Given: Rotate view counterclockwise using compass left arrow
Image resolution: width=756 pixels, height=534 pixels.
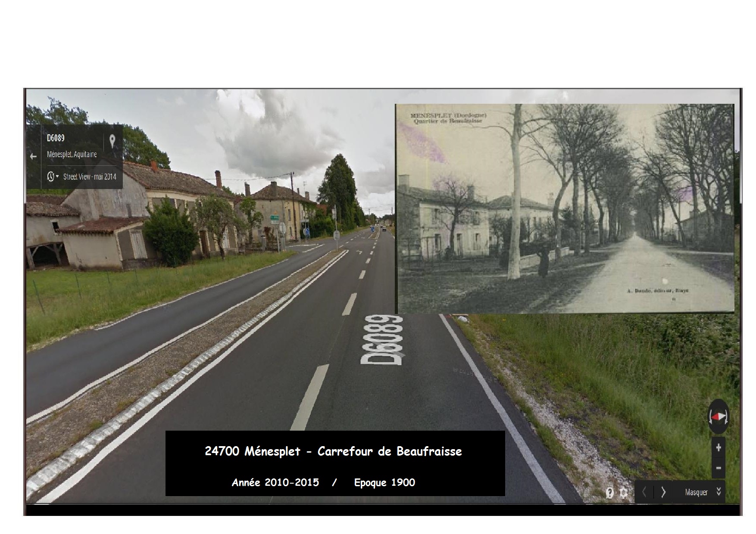Looking at the screenshot, I should pos(710,416).
